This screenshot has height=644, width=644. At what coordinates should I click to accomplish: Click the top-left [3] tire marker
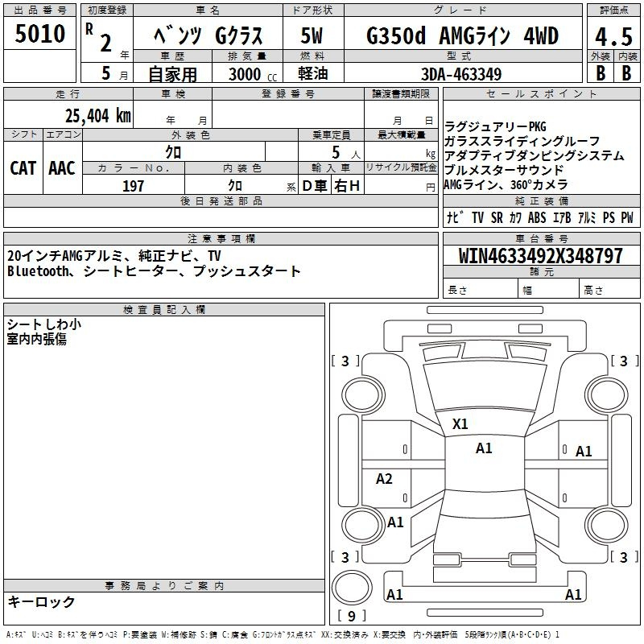click(x=345, y=361)
